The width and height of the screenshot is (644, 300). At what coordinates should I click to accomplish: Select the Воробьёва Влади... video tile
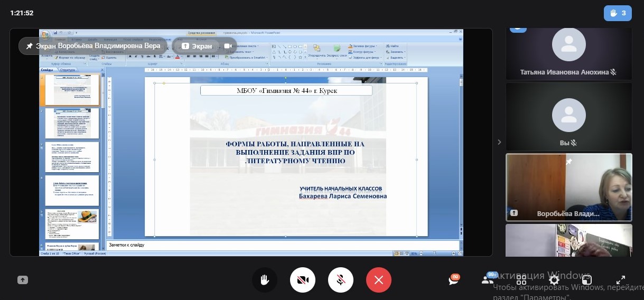[569, 187]
